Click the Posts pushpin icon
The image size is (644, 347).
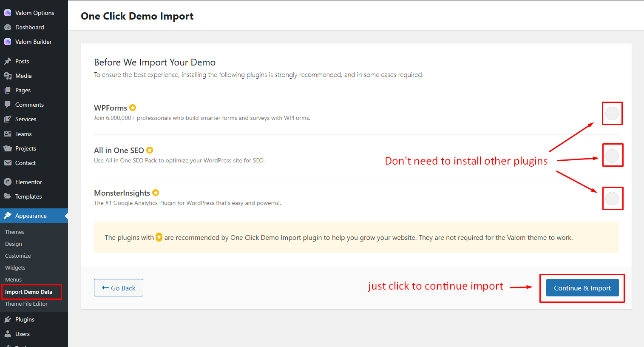coord(8,61)
